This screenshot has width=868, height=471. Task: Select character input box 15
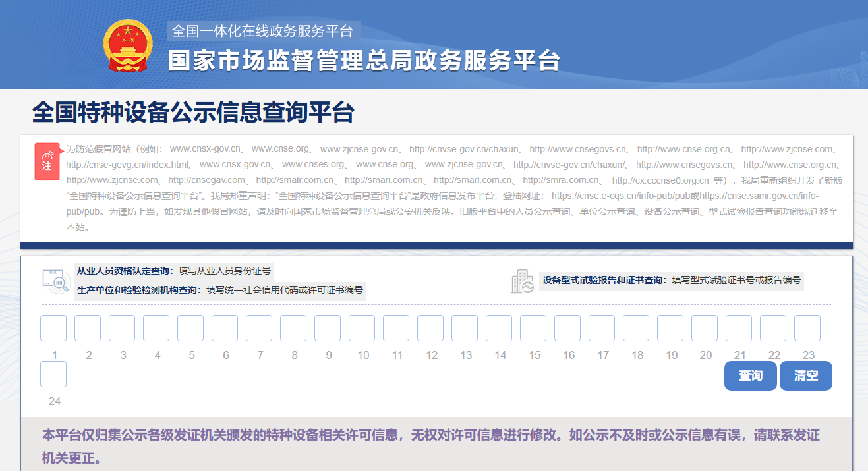pyautogui.click(x=533, y=328)
